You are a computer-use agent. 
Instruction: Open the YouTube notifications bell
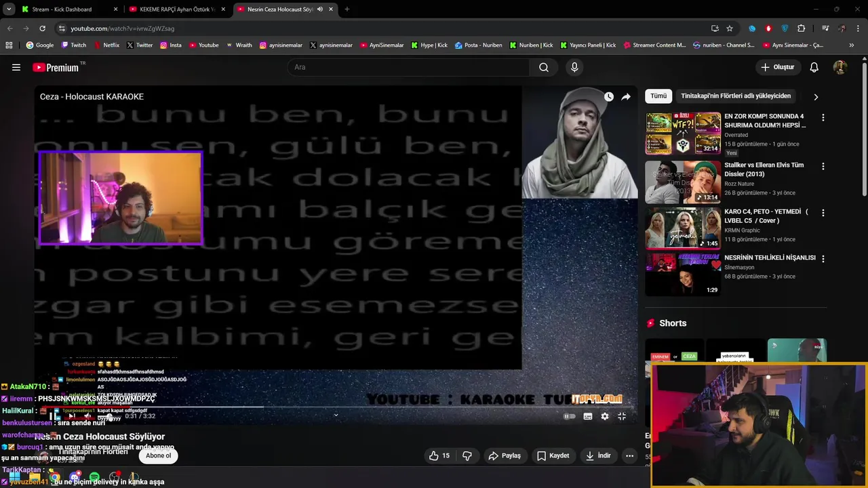[814, 67]
